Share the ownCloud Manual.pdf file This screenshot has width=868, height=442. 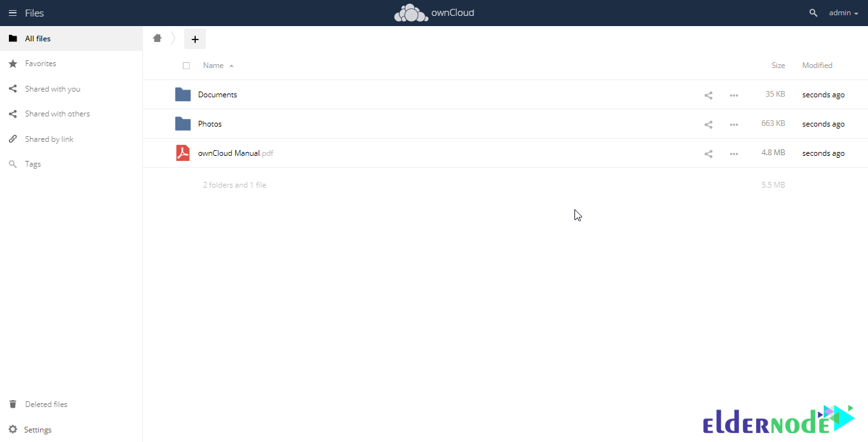pos(709,154)
